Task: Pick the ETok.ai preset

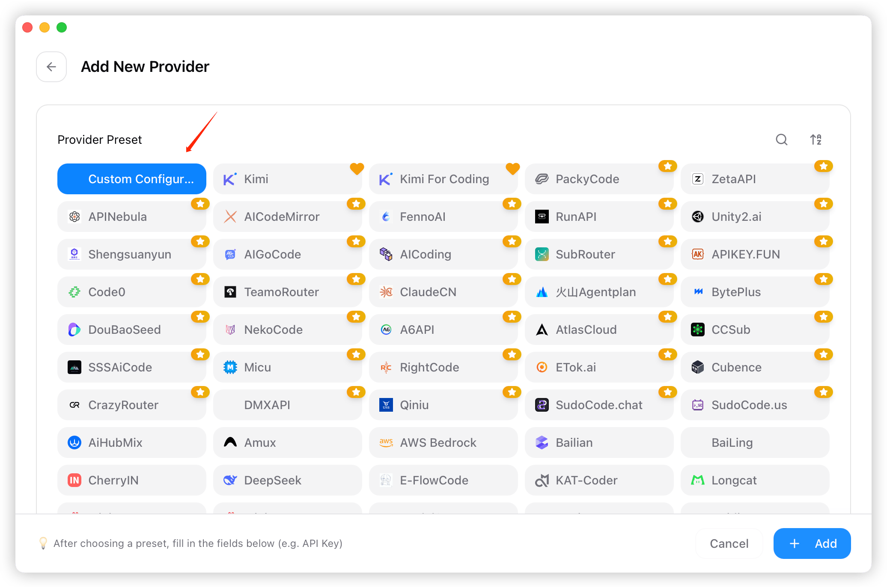Action: [x=599, y=367]
